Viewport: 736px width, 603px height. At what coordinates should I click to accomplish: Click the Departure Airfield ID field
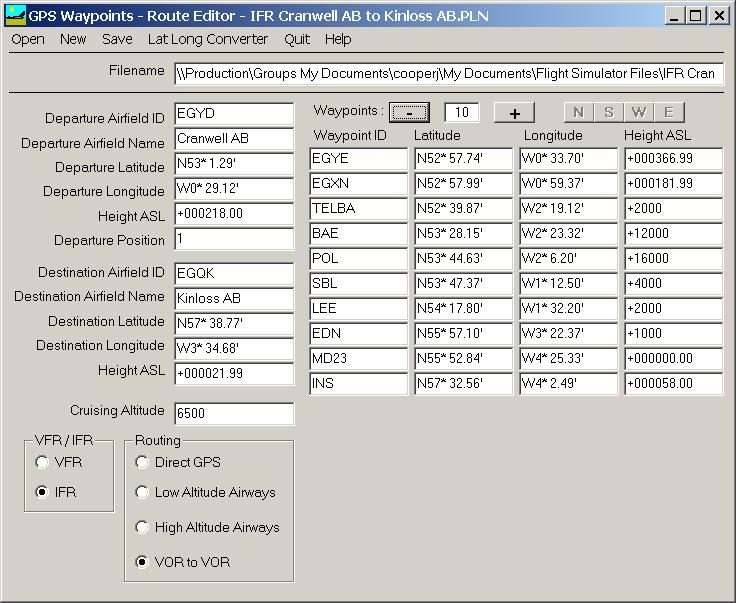234,114
